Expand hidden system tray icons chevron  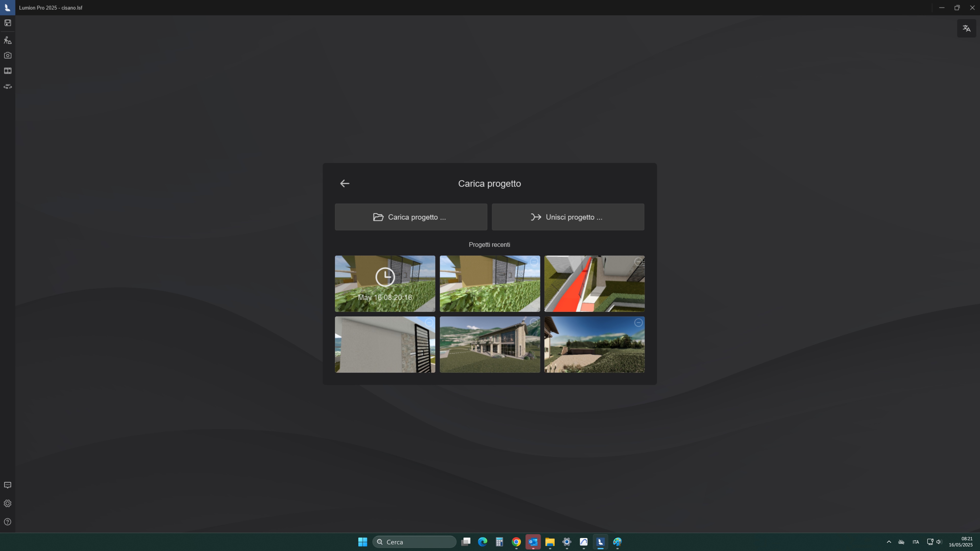click(889, 542)
